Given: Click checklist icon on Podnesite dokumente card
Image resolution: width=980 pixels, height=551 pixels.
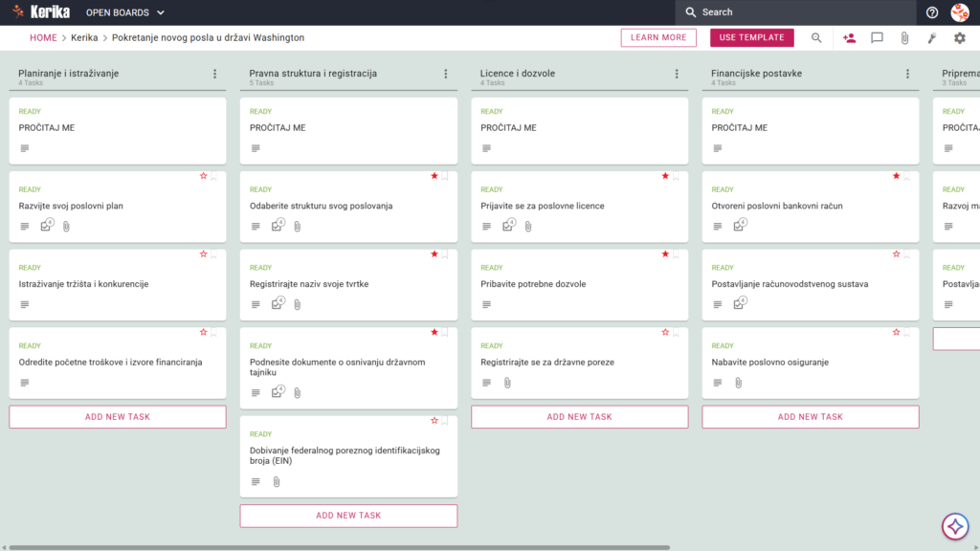Looking at the screenshot, I should [x=278, y=391].
